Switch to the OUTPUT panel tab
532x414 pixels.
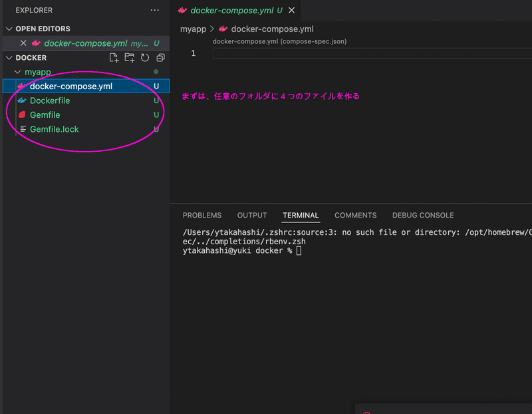pyautogui.click(x=252, y=216)
